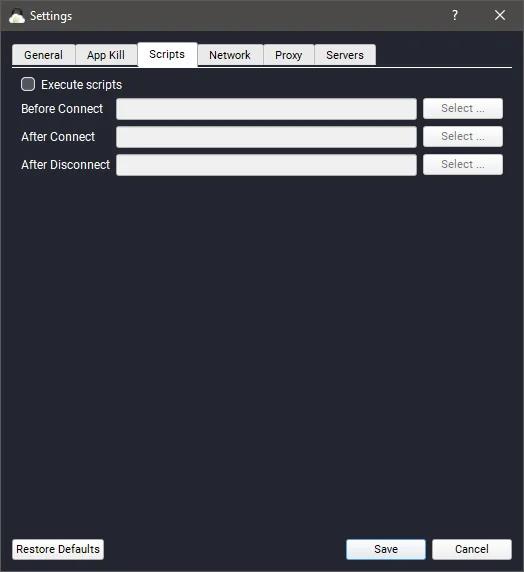Click Select button for After Connect script

[x=463, y=136]
